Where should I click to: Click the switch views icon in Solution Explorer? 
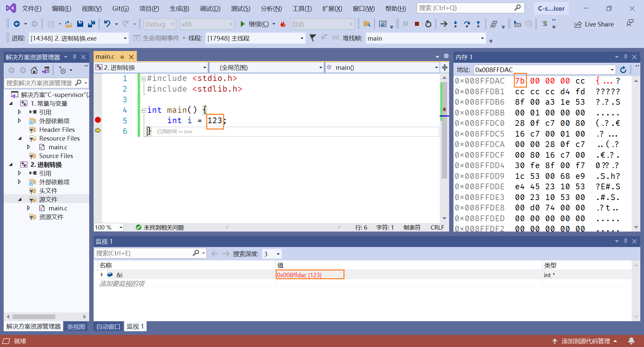point(46,70)
